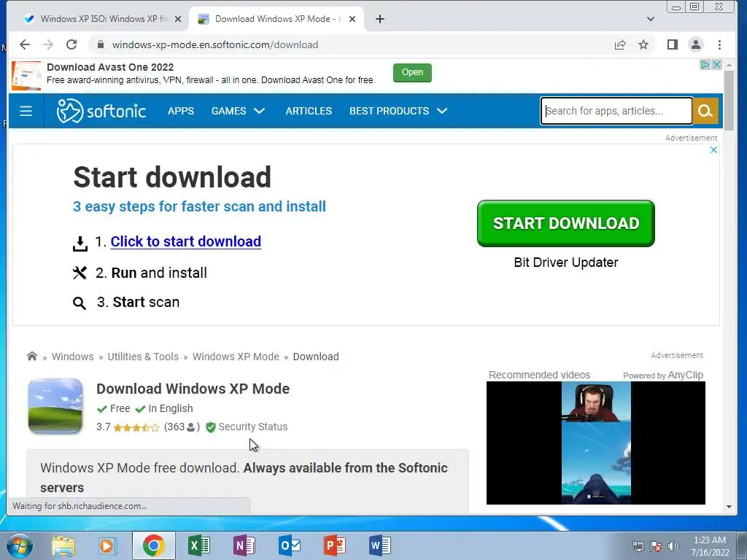Go back with the browser back arrow

pos(25,44)
